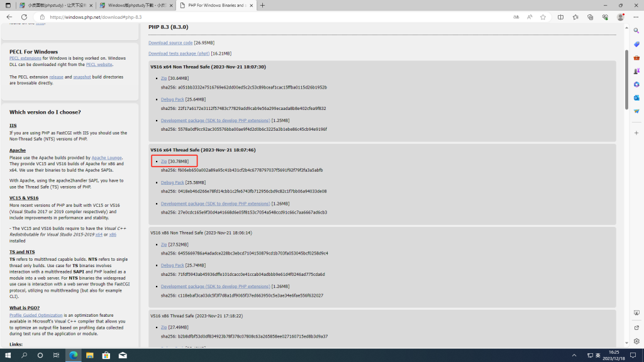
Task: Open sidebar games chess icon
Action: pos(636,71)
